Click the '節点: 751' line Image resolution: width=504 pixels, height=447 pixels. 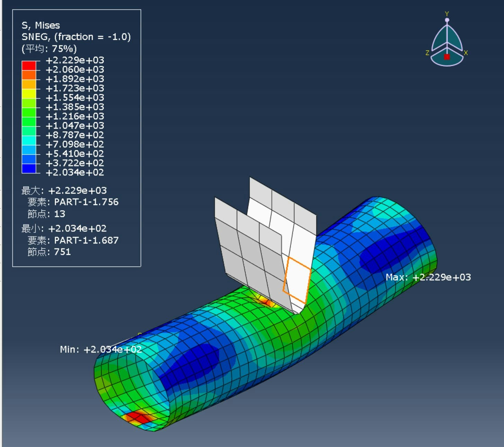[x=49, y=252]
